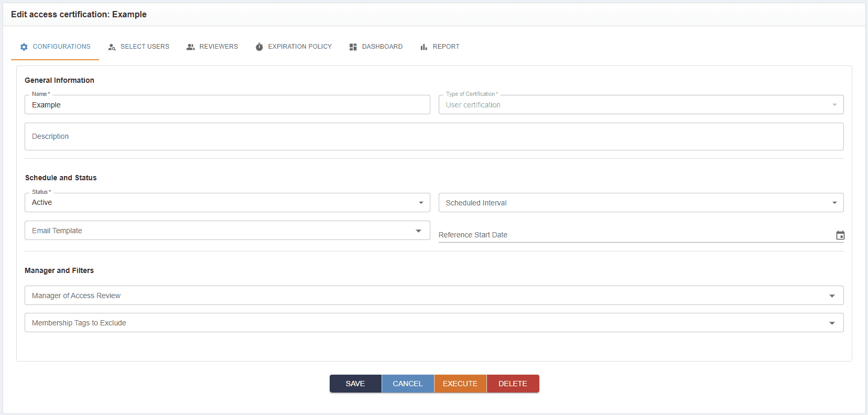Viewport: 868px width, 415px height.
Task: Expand Membership Tags to Exclude dropdown
Action: 831,323
